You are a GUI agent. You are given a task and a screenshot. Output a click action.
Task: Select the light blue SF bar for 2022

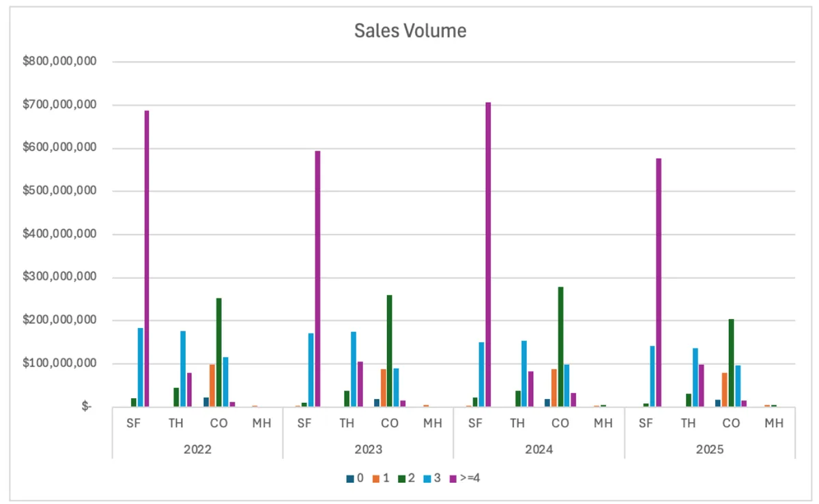click(141, 368)
